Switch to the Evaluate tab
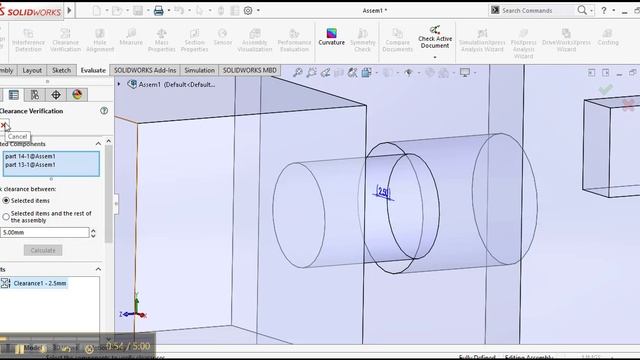640x360 pixels. click(93, 70)
